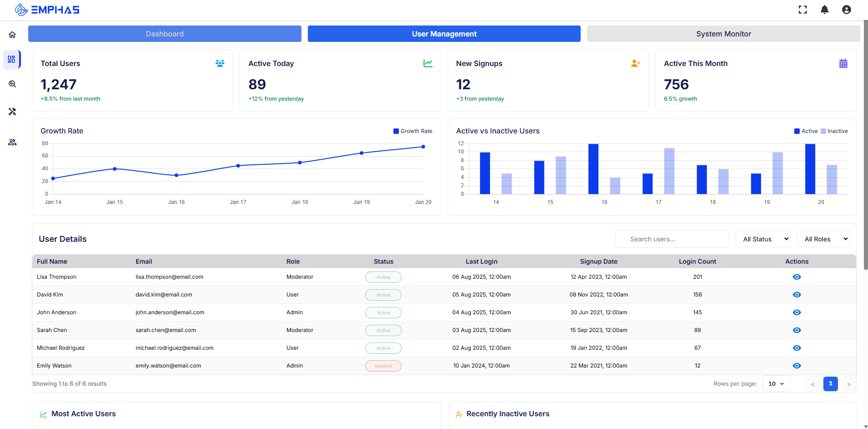The height and width of the screenshot is (429, 868).
Task: Click the Active Today chart icon
Action: click(428, 63)
